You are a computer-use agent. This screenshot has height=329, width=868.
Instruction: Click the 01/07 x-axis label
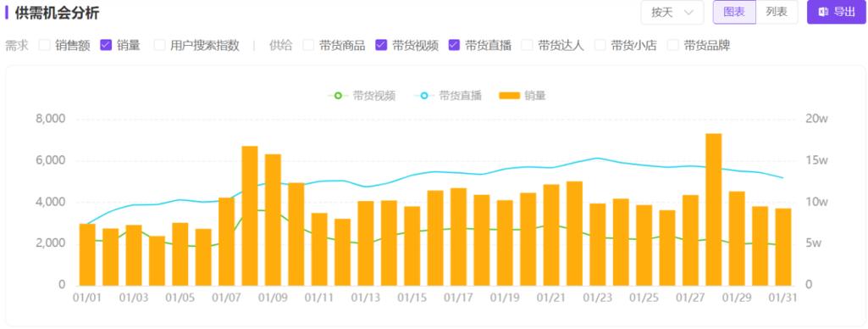(226, 298)
